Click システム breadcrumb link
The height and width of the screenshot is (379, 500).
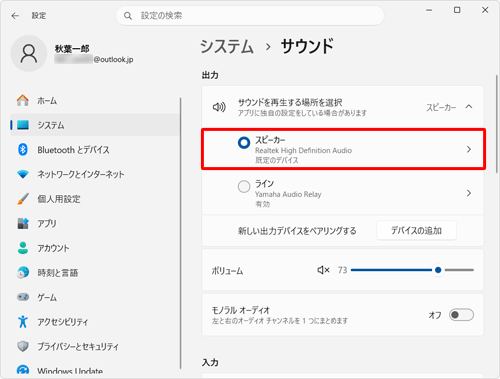tap(227, 46)
